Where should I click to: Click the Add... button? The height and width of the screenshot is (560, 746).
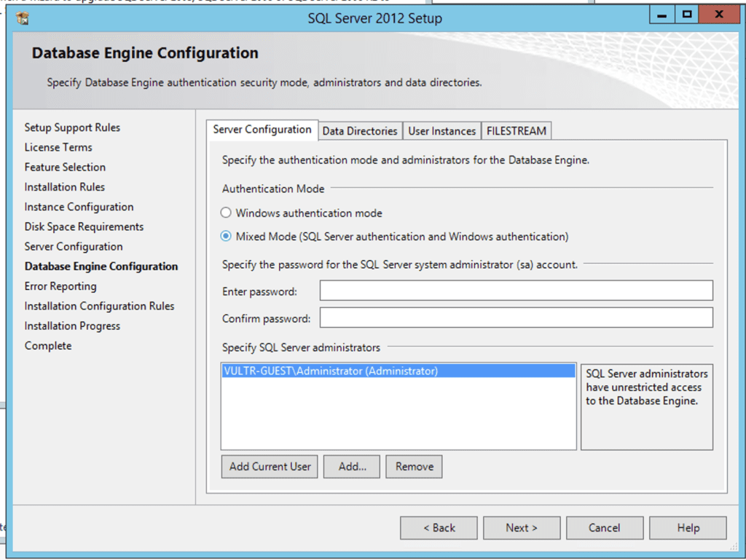point(352,467)
